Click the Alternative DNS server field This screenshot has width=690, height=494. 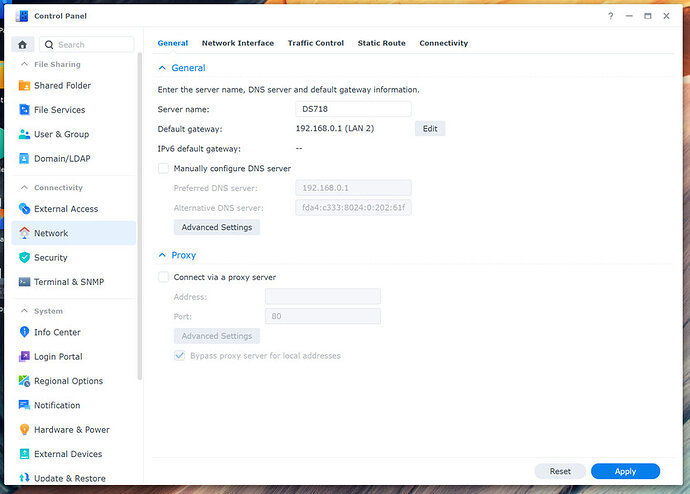click(x=353, y=208)
